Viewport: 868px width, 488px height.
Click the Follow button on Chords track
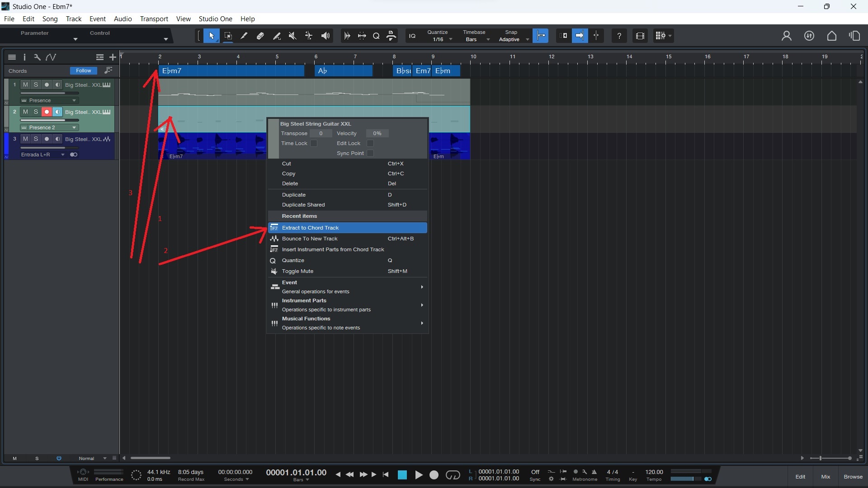[83, 70]
